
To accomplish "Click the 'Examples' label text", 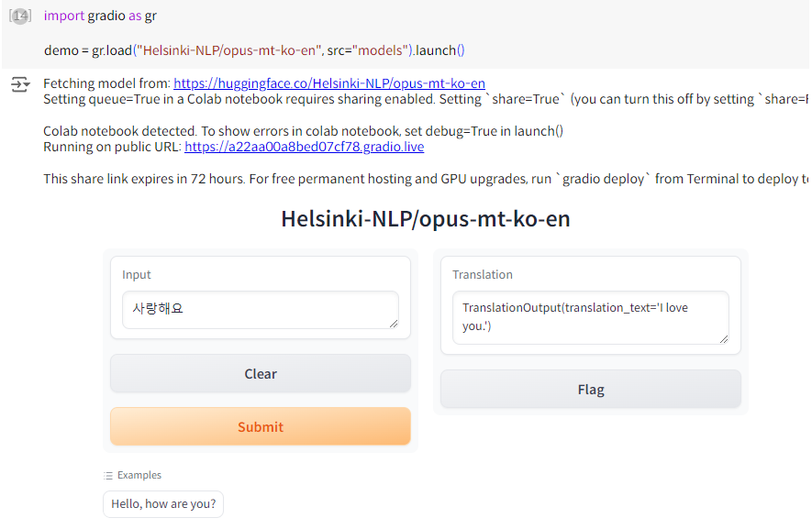I will [139, 475].
